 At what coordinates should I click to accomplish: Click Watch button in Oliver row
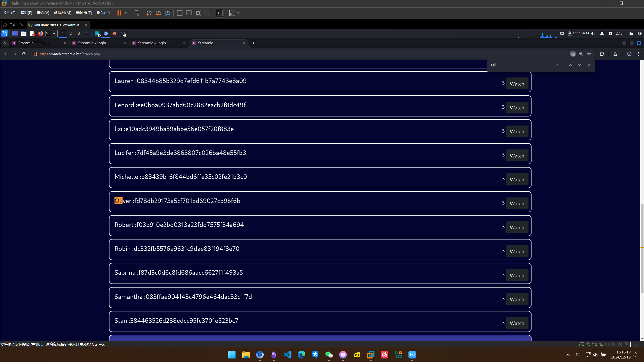coord(517,204)
